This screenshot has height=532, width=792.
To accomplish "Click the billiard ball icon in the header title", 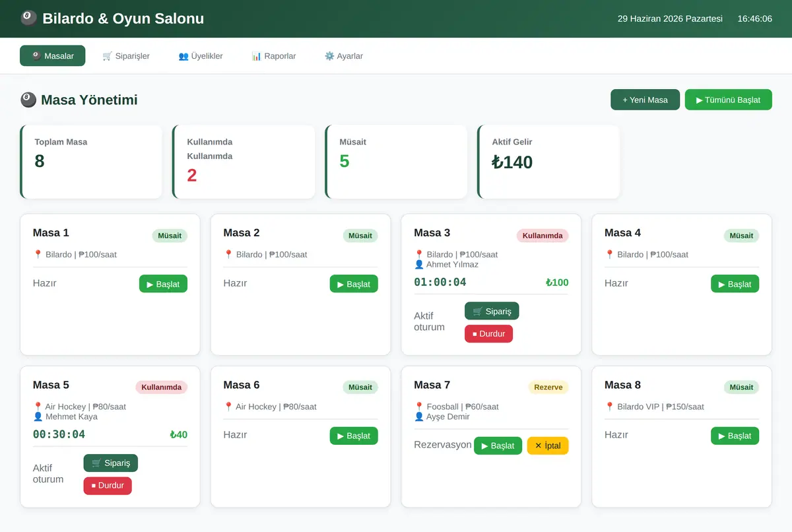I will 28,18.
